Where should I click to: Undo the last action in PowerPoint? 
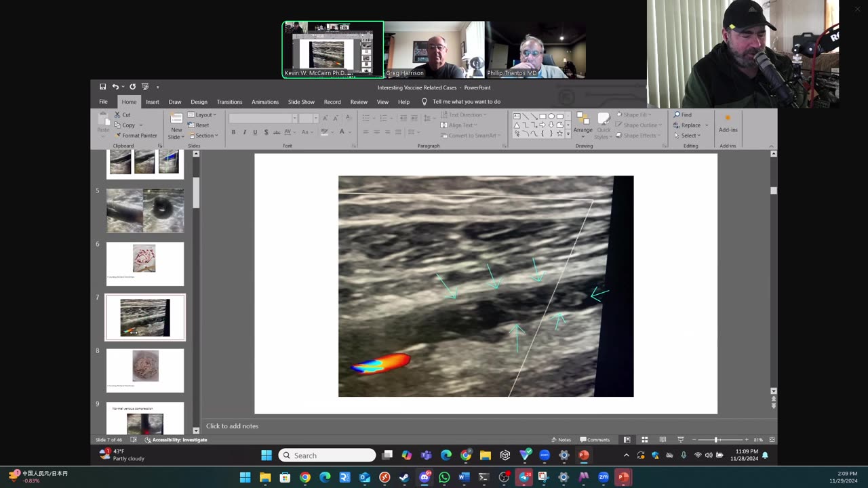115,87
